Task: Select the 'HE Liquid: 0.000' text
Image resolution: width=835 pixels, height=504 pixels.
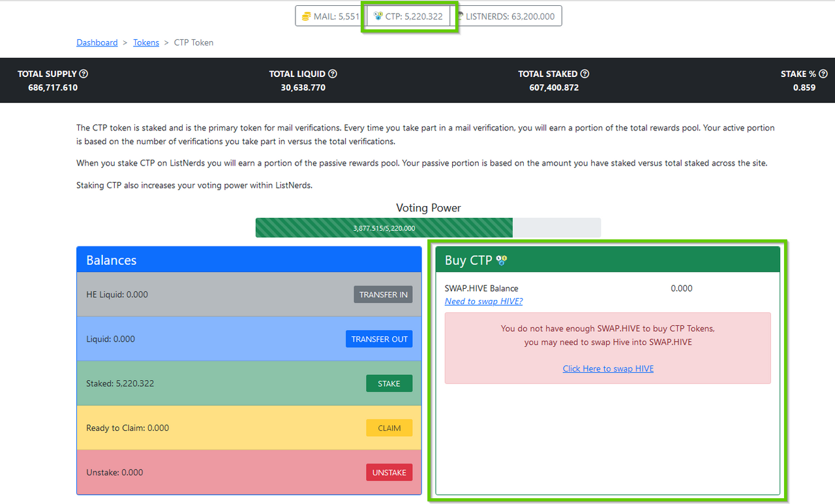Action: pos(117,295)
